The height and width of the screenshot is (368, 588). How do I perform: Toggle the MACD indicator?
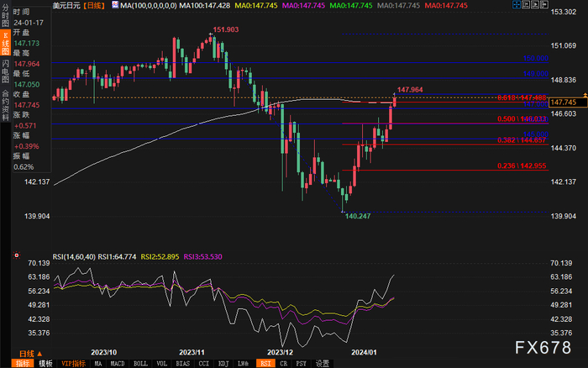[x=117, y=364]
